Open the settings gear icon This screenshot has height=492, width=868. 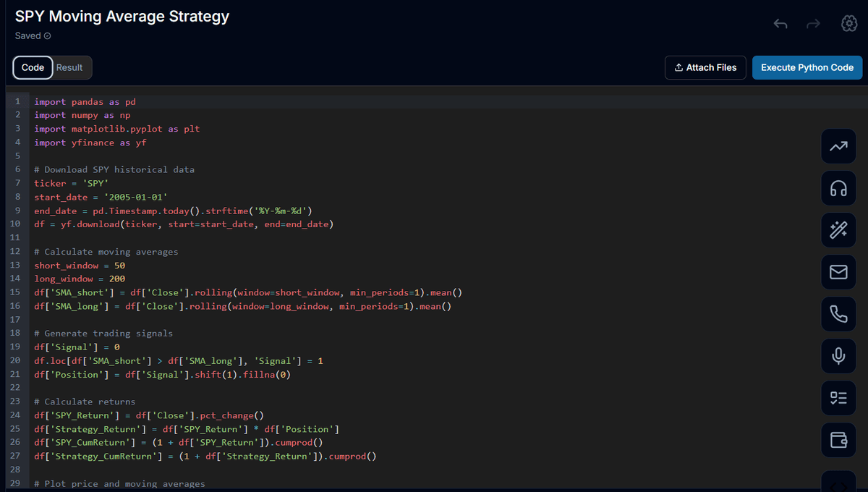(849, 23)
